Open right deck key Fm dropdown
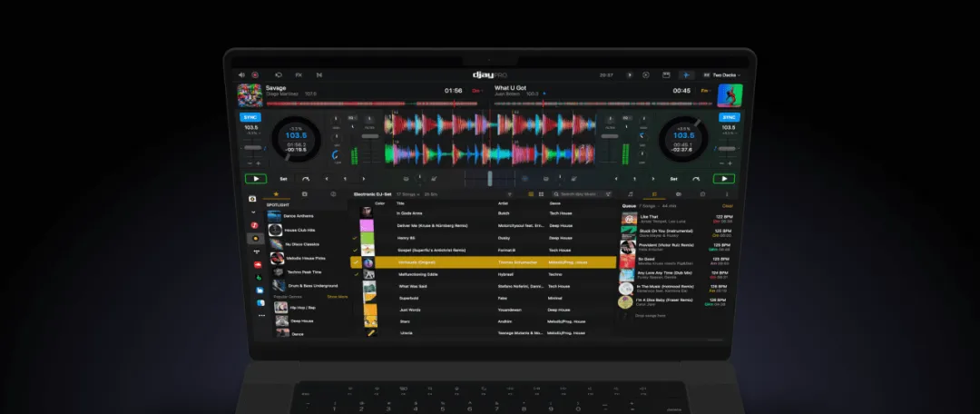Image resolution: width=980 pixels, height=414 pixels. [706, 91]
